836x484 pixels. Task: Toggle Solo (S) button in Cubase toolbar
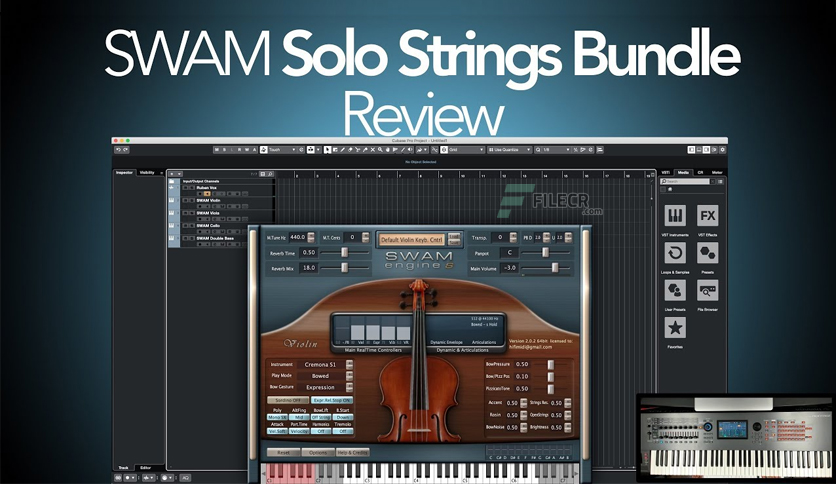click(x=224, y=150)
